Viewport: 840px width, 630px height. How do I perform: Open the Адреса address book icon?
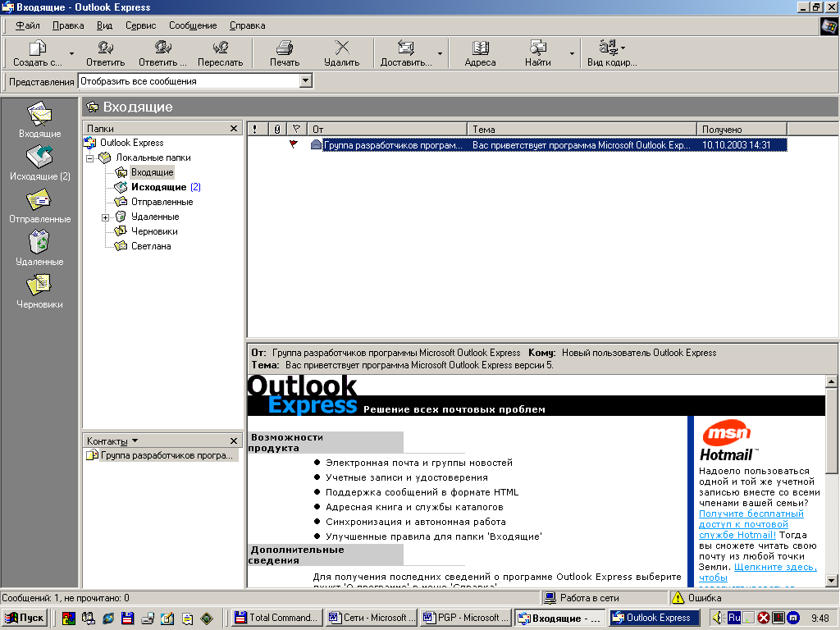[480, 48]
